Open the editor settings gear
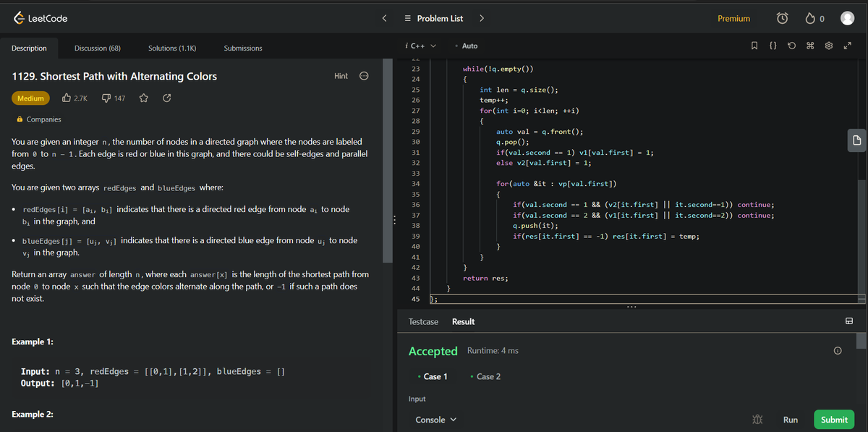Image resolution: width=868 pixels, height=432 pixels. 828,45
